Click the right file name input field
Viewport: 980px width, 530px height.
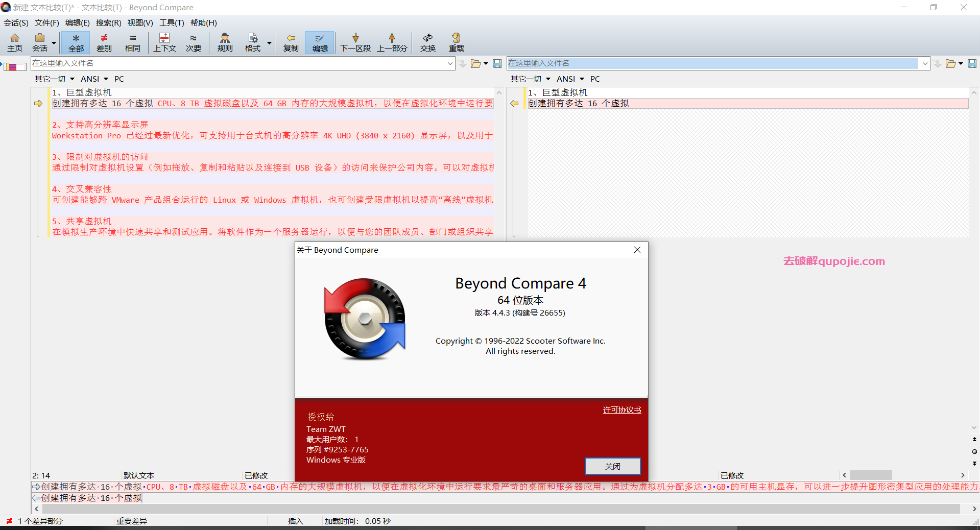712,63
